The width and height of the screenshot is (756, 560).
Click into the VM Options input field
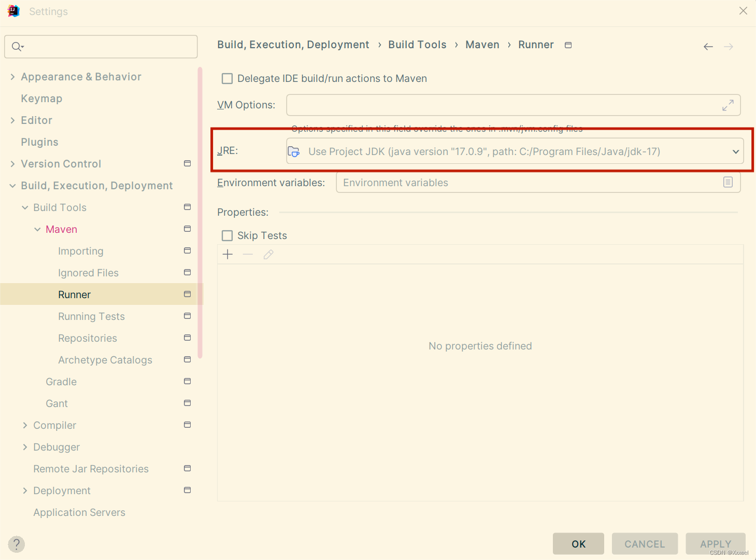513,105
